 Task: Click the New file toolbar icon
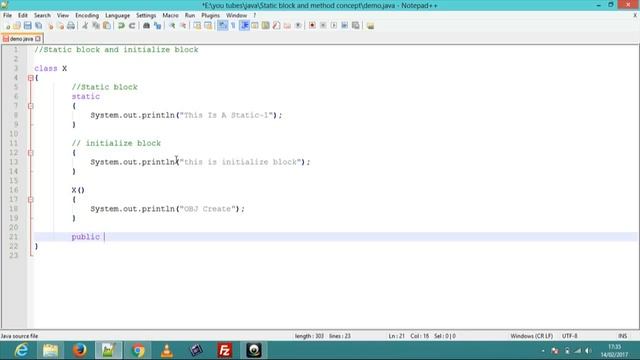click(x=8, y=26)
